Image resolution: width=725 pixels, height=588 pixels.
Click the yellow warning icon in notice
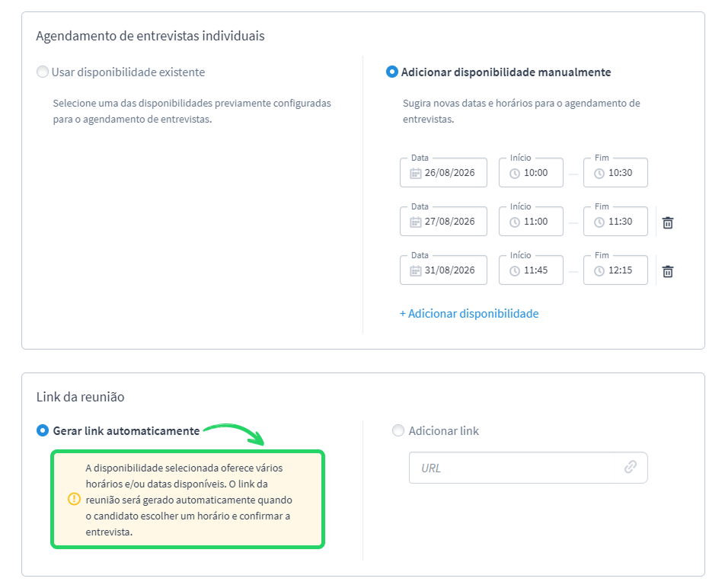pos(74,499)
